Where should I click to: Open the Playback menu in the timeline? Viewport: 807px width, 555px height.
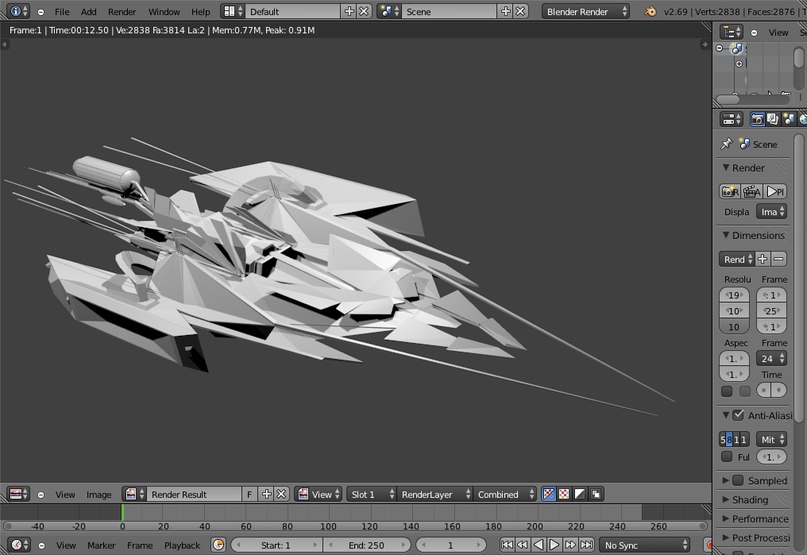coord(182,545)
